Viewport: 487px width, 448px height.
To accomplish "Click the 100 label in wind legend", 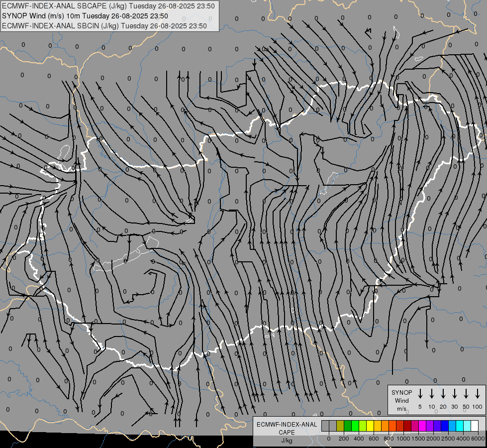I will (478, 407).
